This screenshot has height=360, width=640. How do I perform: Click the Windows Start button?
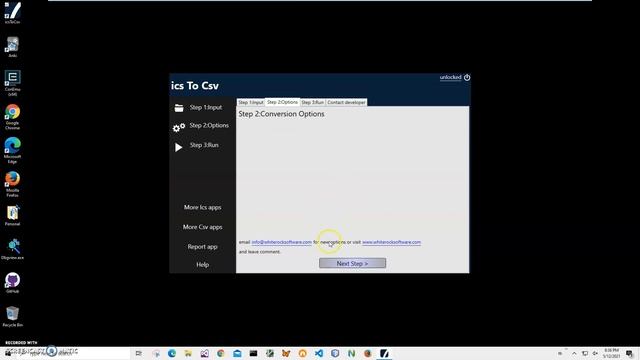[x=8, y=353]
